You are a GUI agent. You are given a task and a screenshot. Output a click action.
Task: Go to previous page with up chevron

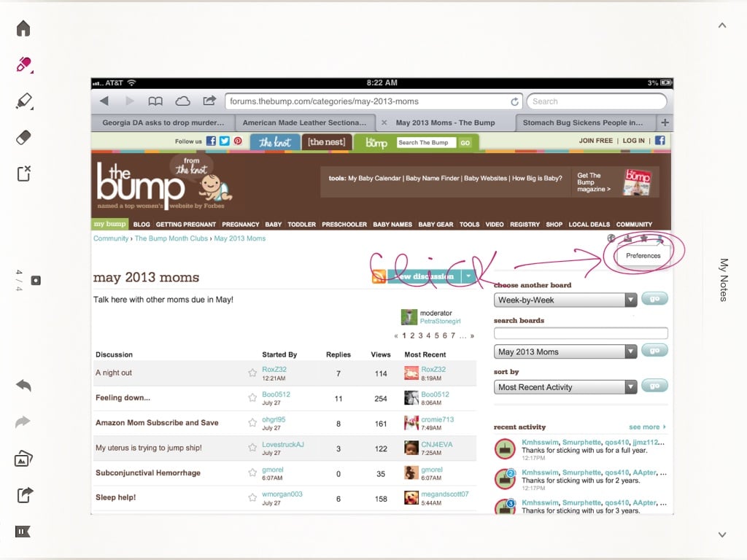click(x=722, y=26)
